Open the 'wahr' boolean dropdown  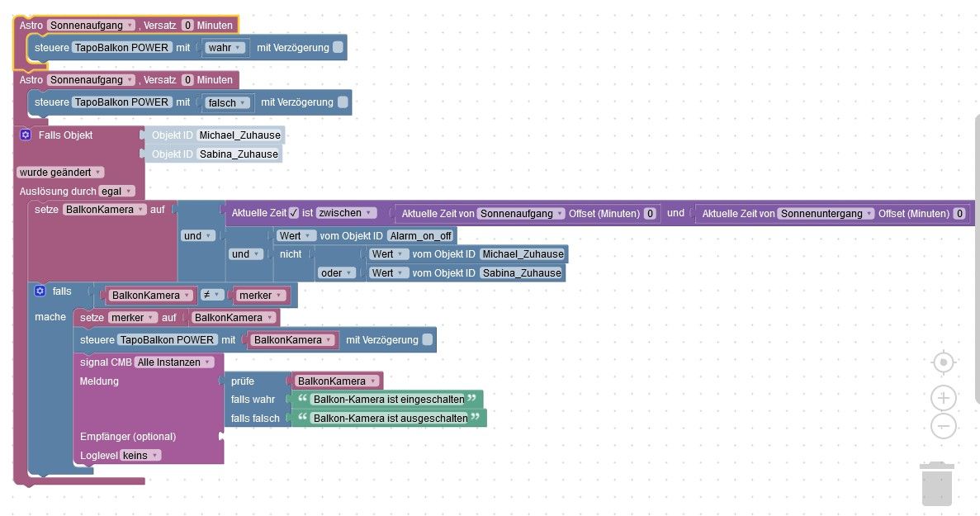225,48
